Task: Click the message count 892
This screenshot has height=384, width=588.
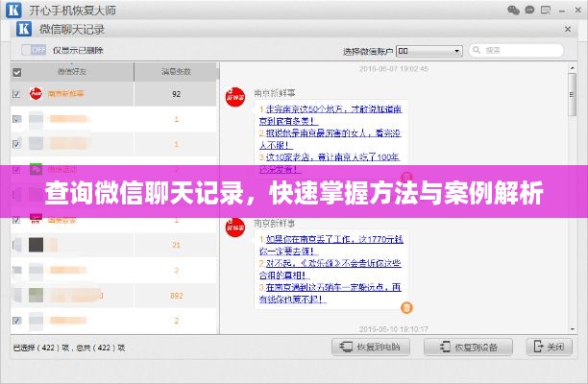Action: click(176, 296)
